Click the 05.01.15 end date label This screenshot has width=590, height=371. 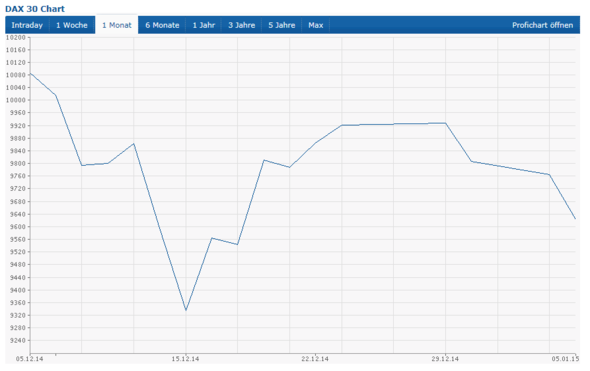[x=566, y=359]
